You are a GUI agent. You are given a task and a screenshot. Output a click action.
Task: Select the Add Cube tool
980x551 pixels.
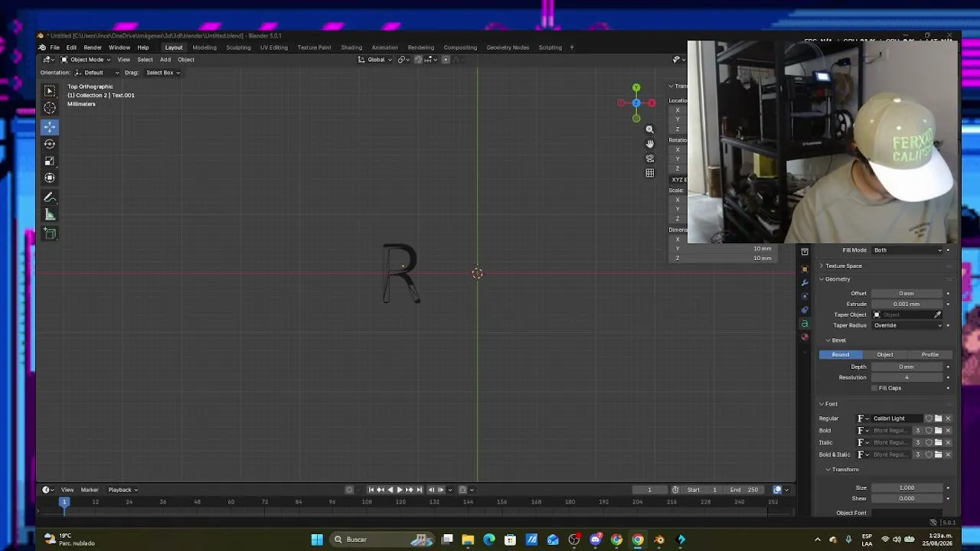(50, 233)
